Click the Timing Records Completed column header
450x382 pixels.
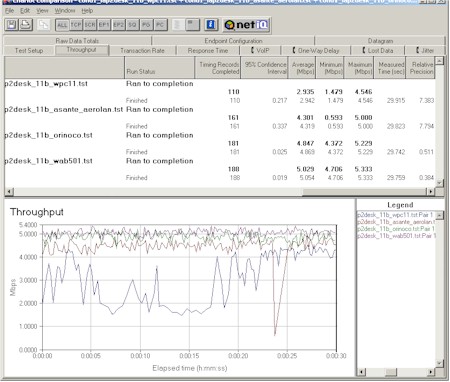[x=218, y=68]
